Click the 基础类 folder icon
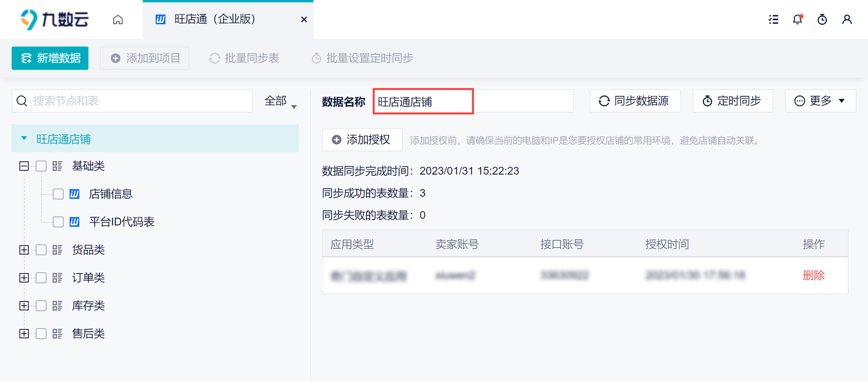This screenshot has width=868, height=381. point(57,166)
